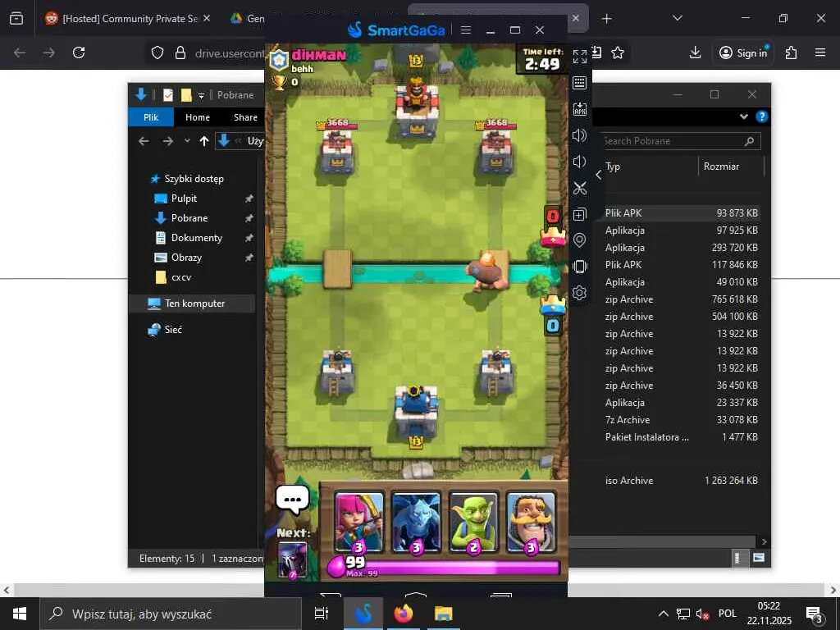Click the site security padlock icon
Image resolution: width=840 pixels, height=630 pixels.
point(180,52)
